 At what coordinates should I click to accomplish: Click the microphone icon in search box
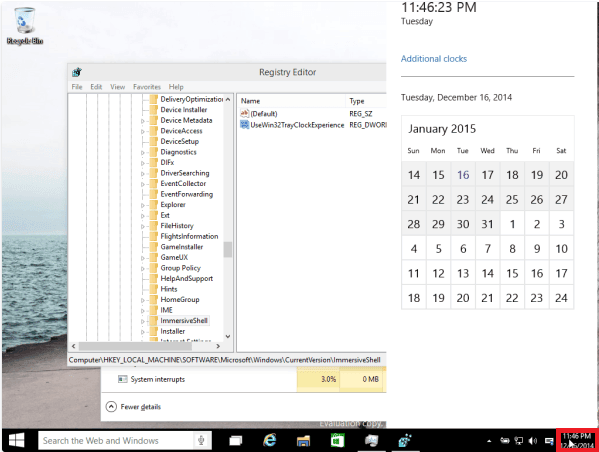(x=201, y=441)
